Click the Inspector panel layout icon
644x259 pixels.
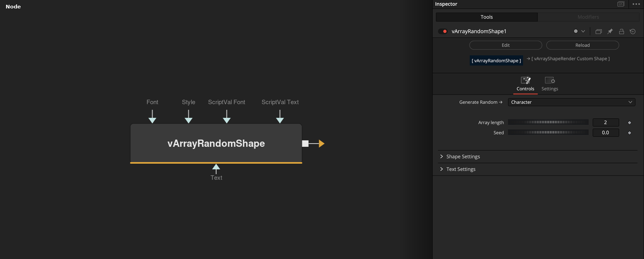coord(621,4)
